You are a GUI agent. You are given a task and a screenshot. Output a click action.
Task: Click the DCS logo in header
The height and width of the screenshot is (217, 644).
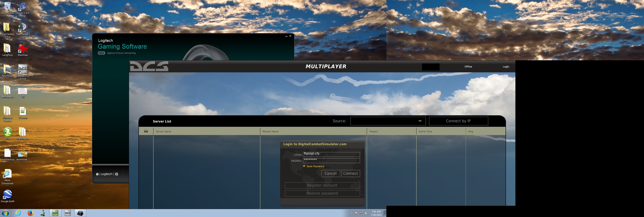click(149, 67)
